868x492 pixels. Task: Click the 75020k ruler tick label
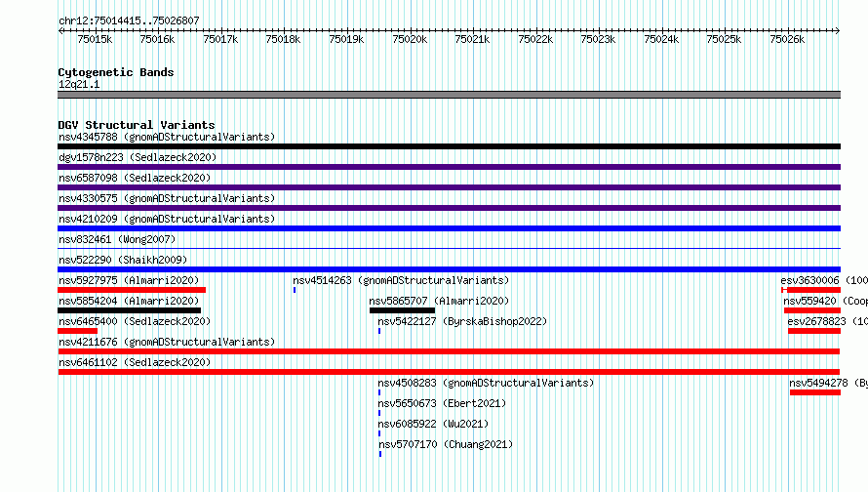(410, 39)
